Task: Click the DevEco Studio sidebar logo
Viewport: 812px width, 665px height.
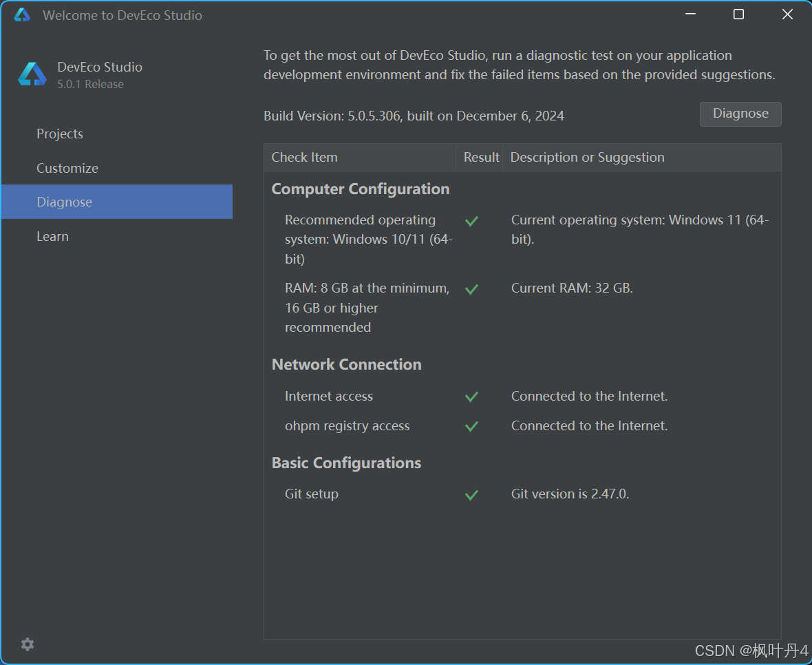Action: tap(32, 74)
